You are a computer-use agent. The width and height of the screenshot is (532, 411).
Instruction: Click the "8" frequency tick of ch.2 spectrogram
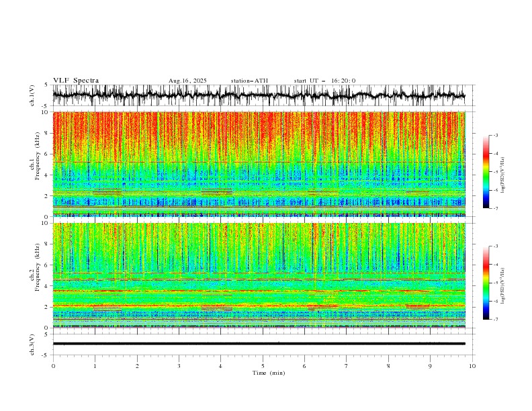48,244
